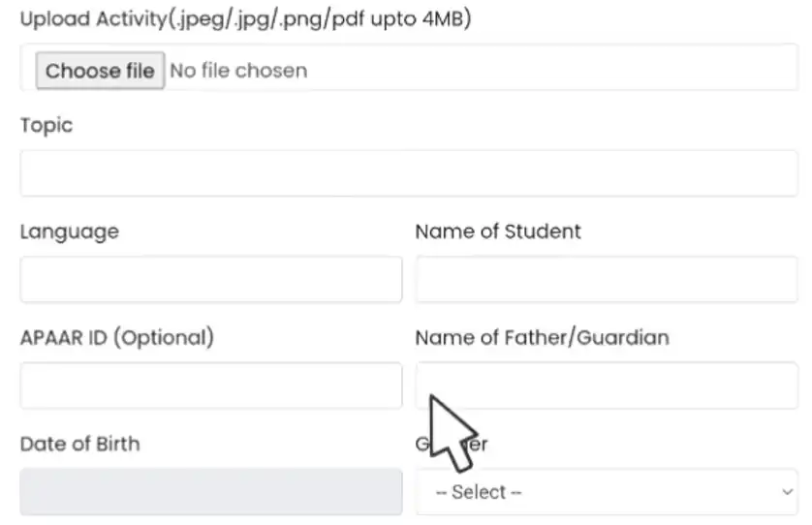Click the Gender label behind the cursor
This screenshot has width=812, height=525.
pyautogui.click(x=452, y=445)
